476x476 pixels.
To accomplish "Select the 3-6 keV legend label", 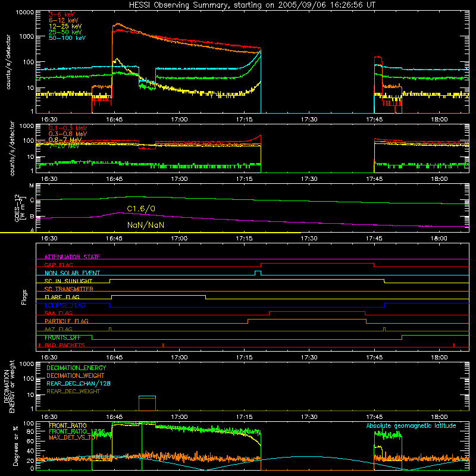I will pos(61,14).
